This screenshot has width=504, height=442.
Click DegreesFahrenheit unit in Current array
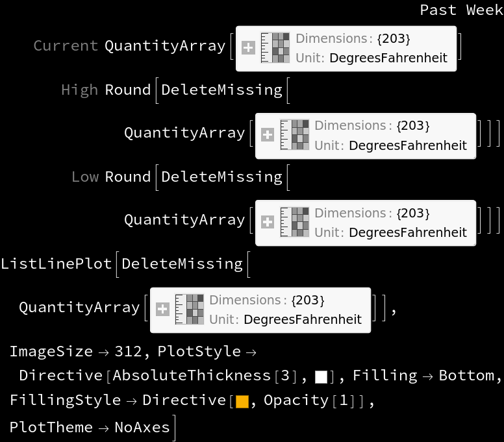388,58
